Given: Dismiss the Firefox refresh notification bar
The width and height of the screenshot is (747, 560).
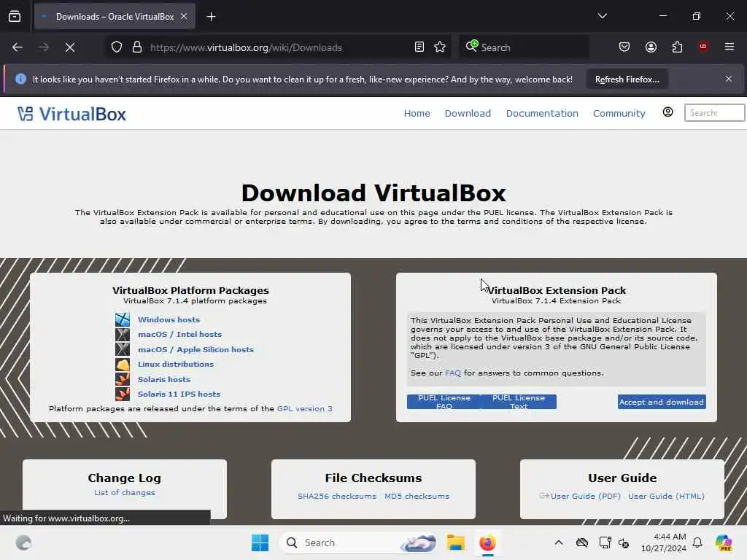Looking at the screenshot, I should tap(729, 79).
